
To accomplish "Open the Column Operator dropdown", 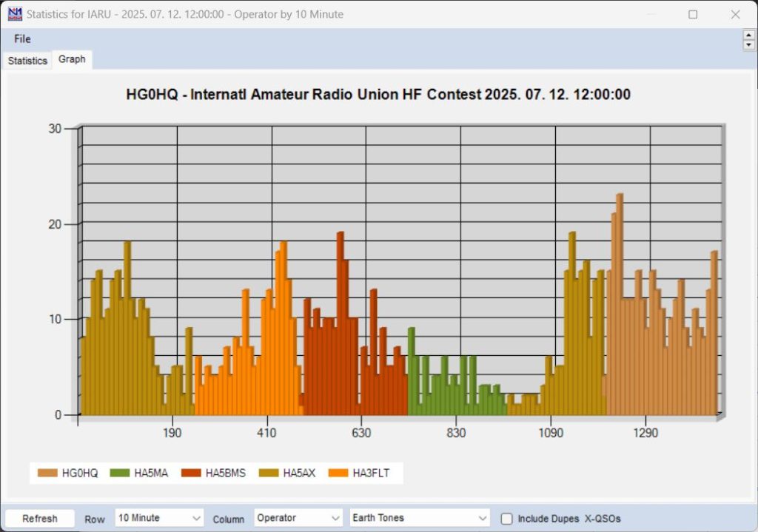I will (x=298, y=518).
